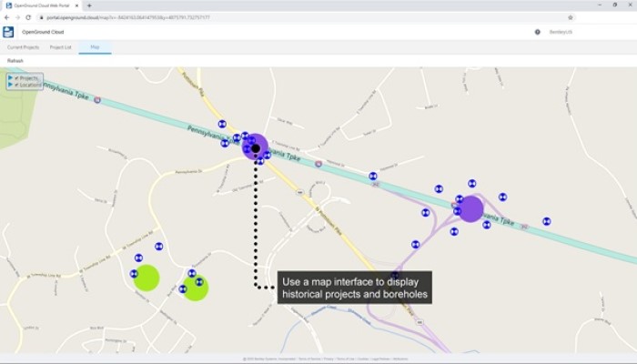Click the help icon beside BentleyUS
Viewport: 637px width, 364px height.
tap(537, 32)
